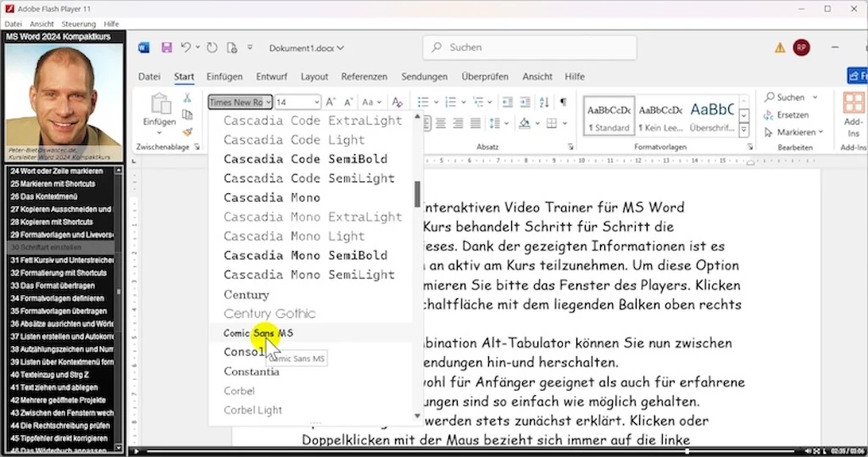The width and height of the screenshot is (868, 457).
Task: Click the Einfügen paste icon
Action: pyautogui.click(x=159, y=104)
